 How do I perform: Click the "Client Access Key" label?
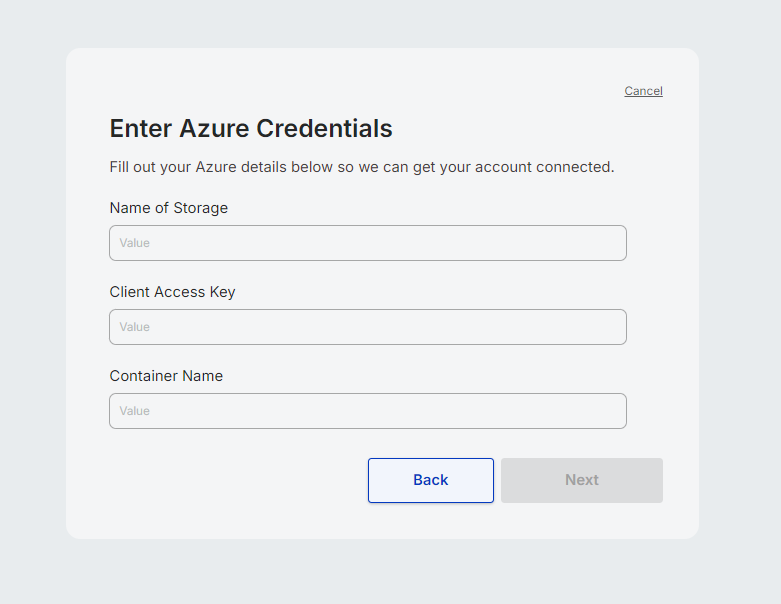click(172, 292)
